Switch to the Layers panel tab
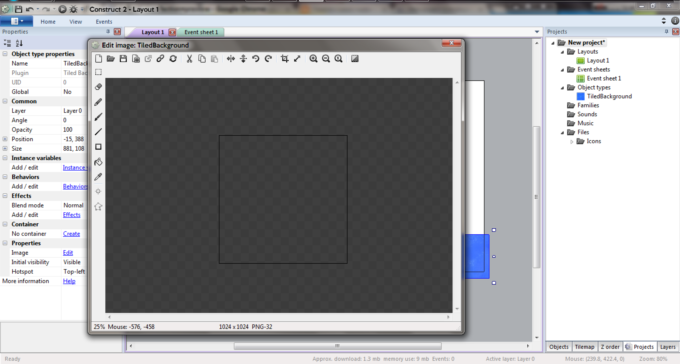 [x=667, y=347]
